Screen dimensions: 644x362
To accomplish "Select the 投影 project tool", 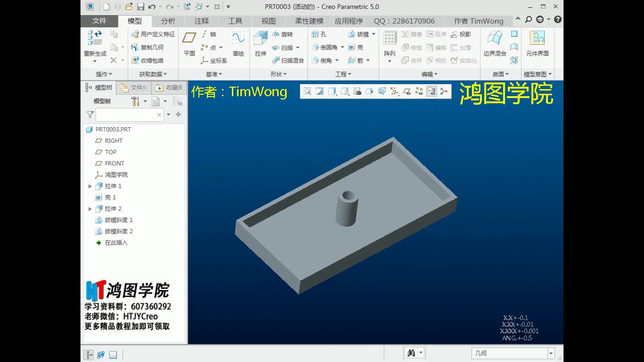I will [461, 34].
